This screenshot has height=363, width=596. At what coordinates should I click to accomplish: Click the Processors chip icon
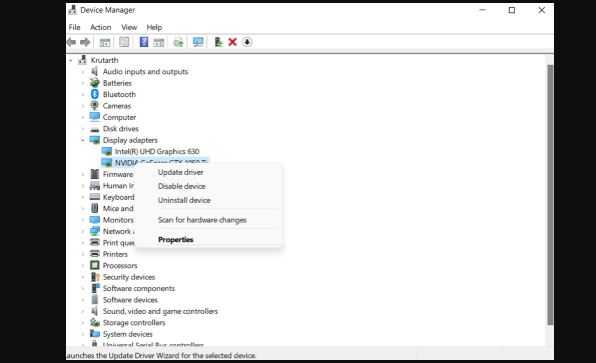pyautogui.click(x=95, y=265)
